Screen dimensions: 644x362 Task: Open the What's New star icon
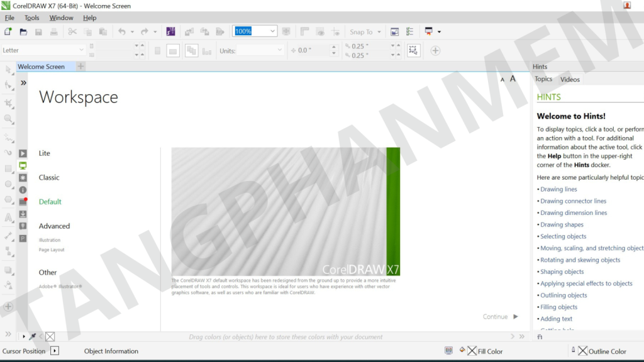point(23,178)
